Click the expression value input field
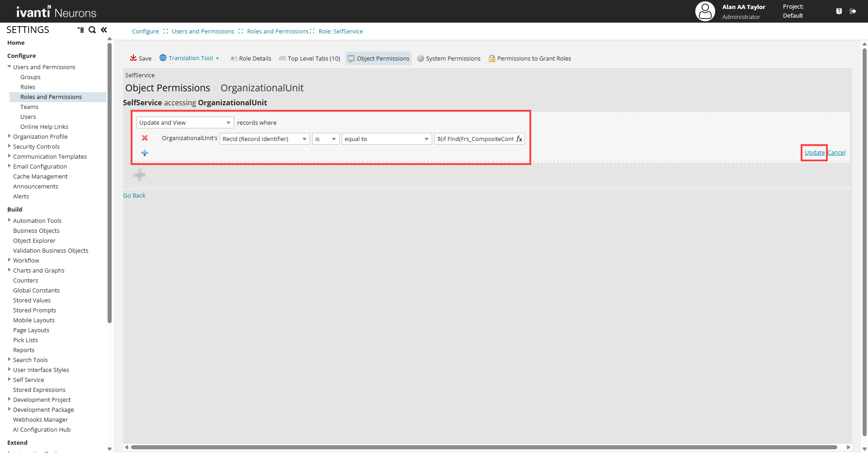The width and height of the screenshot is (868, 466). 475,139
